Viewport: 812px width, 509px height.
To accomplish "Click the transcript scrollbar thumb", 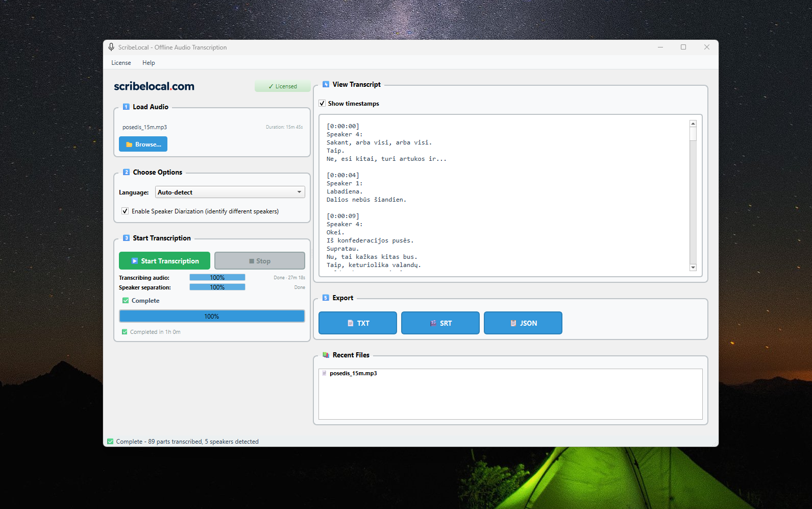I will point(693,134).
